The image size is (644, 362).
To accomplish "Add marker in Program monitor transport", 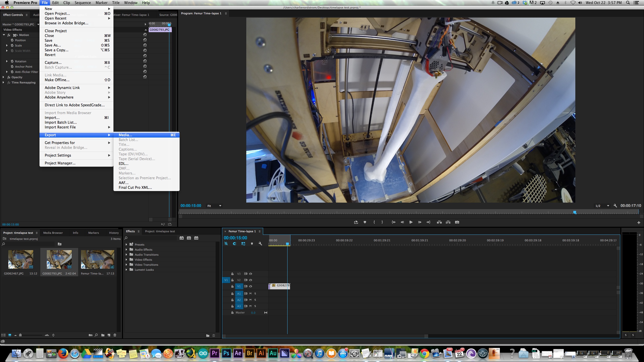I will pos(365,222).
